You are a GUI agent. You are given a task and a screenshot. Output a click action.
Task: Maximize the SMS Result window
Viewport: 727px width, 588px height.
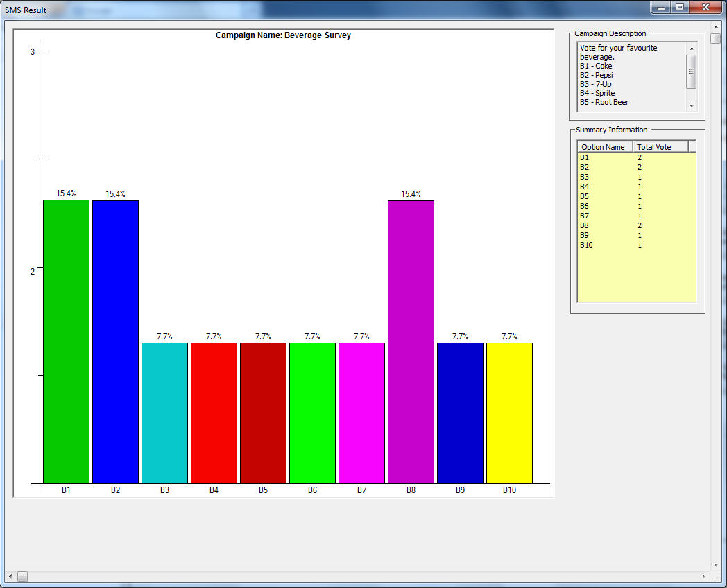680,7
